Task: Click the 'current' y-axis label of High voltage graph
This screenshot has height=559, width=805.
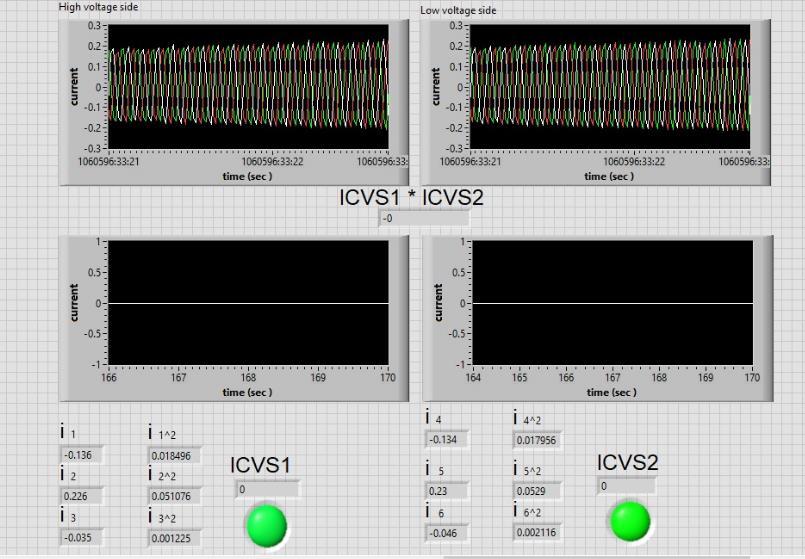Action: point(74,87)
